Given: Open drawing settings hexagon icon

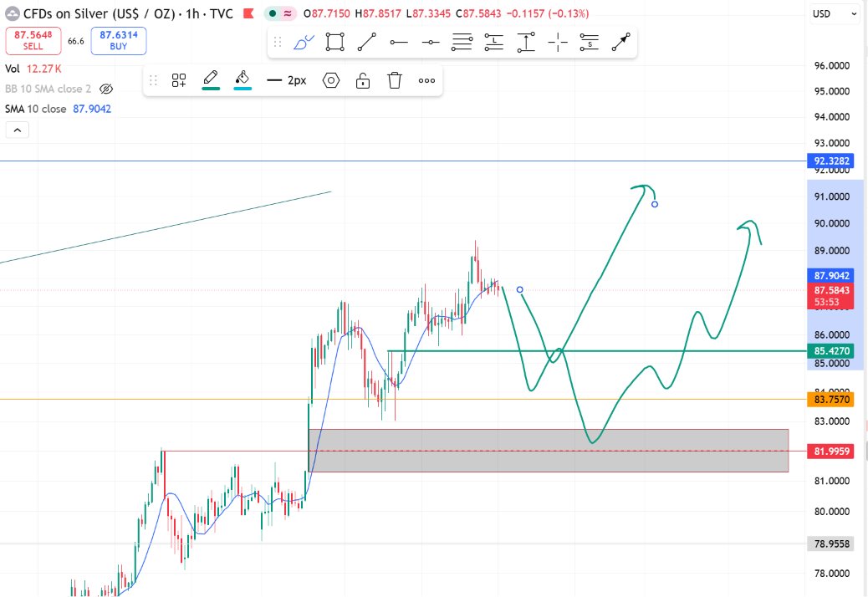Looking at the screenshot, I should click(x=331, y=81).
